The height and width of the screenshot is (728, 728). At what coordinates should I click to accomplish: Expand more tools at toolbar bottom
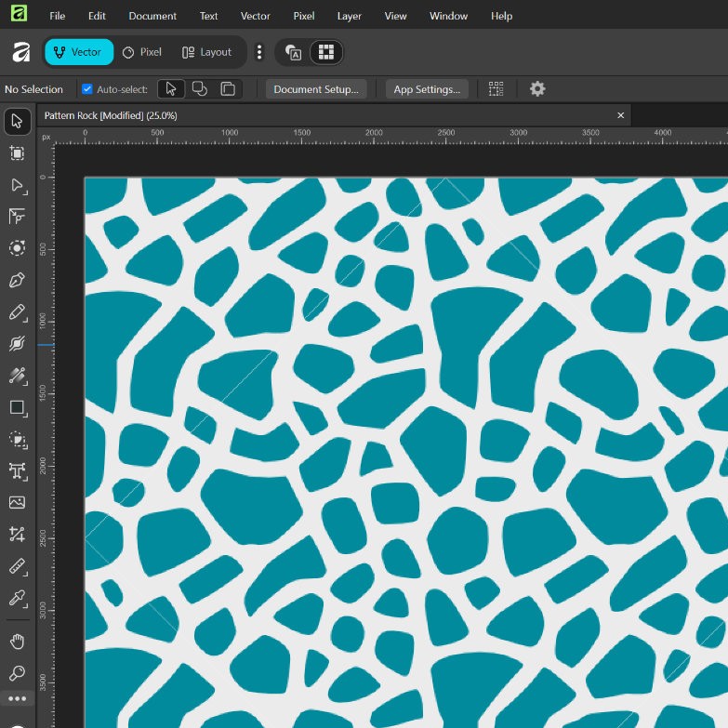click(17, 698)
